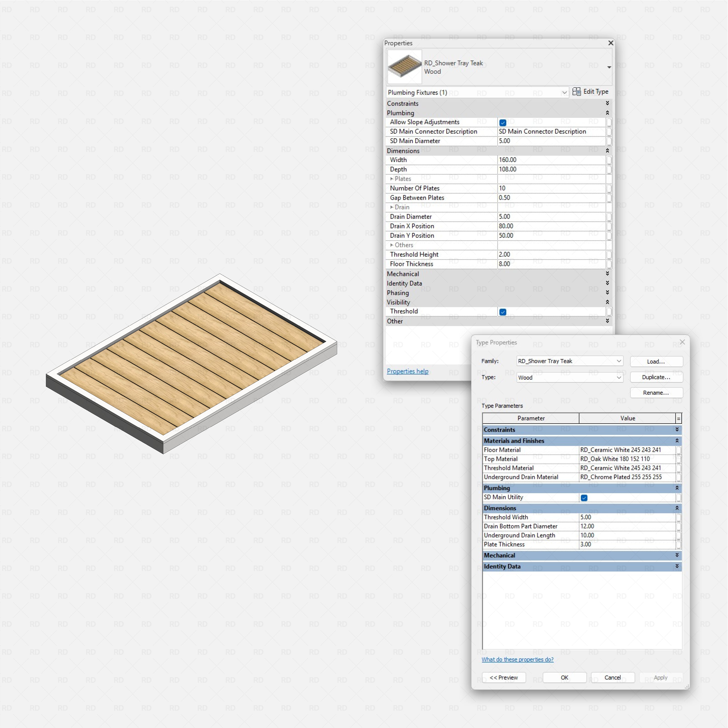Click the associate button beside Drain Y Position
This screenshot has width=728, height=728.
(x=609, y=235)
